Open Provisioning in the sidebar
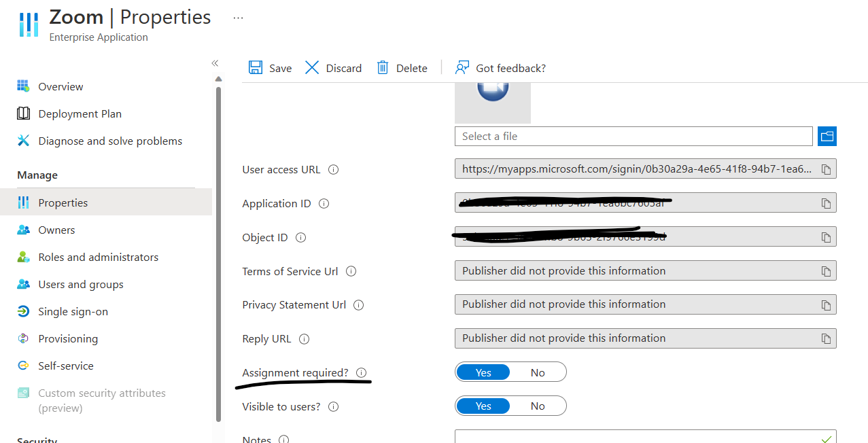This screenshot has height=443, width=868. point(68,338)
